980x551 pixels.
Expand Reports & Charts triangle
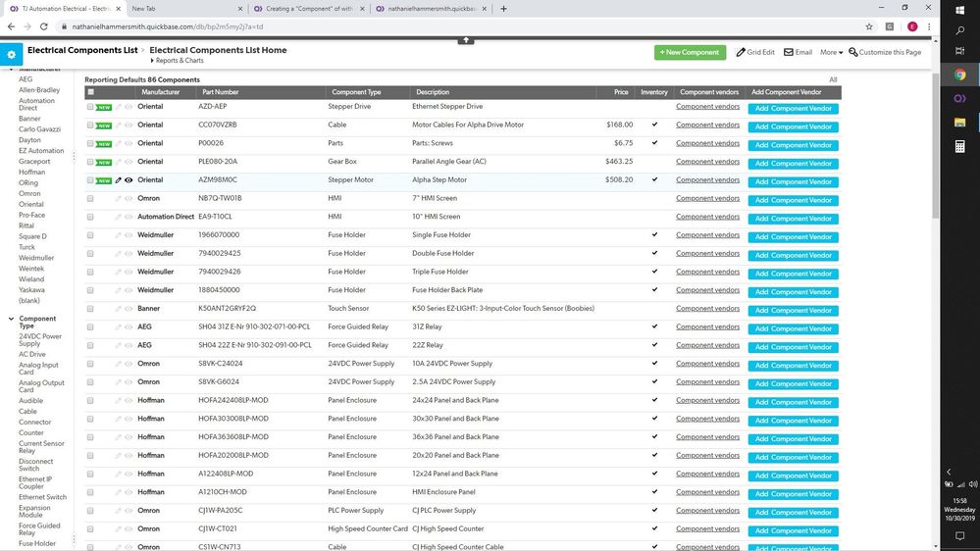152,61
